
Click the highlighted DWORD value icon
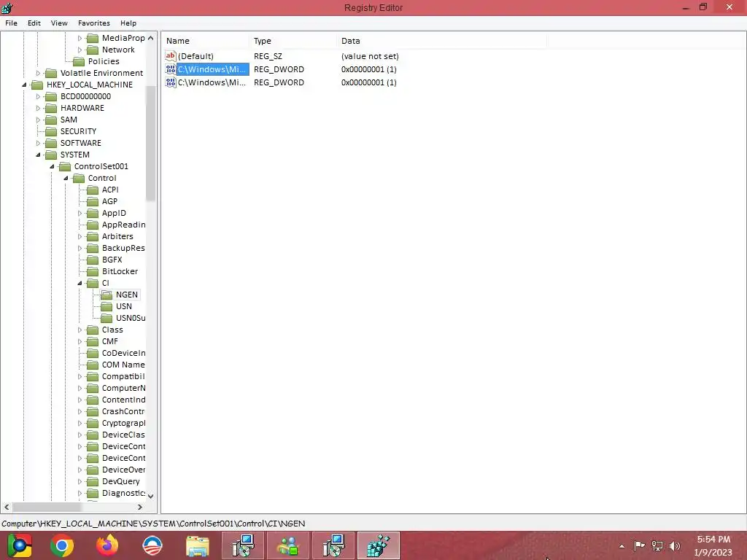[171, 69]
